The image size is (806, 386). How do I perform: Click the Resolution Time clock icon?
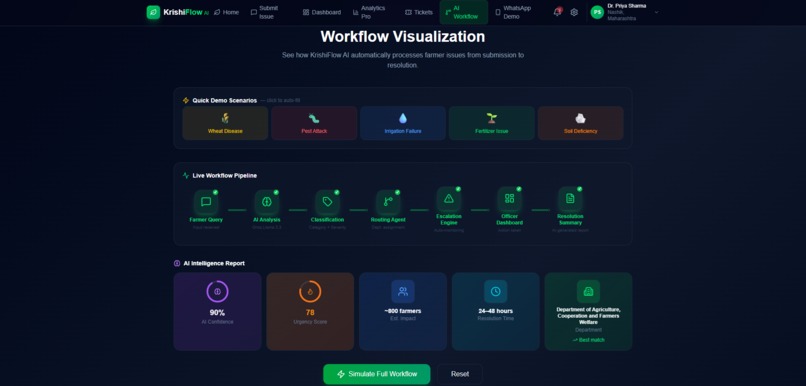click(x=496, y=291)
